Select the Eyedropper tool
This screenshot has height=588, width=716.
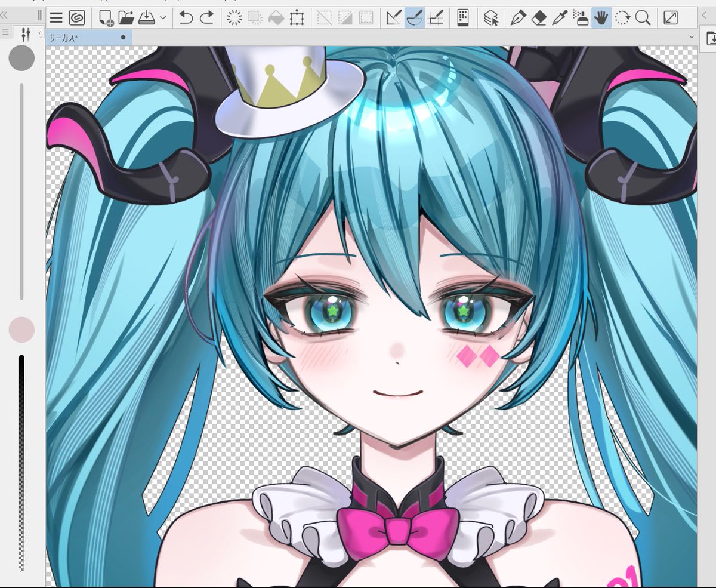tap(560, 18)
